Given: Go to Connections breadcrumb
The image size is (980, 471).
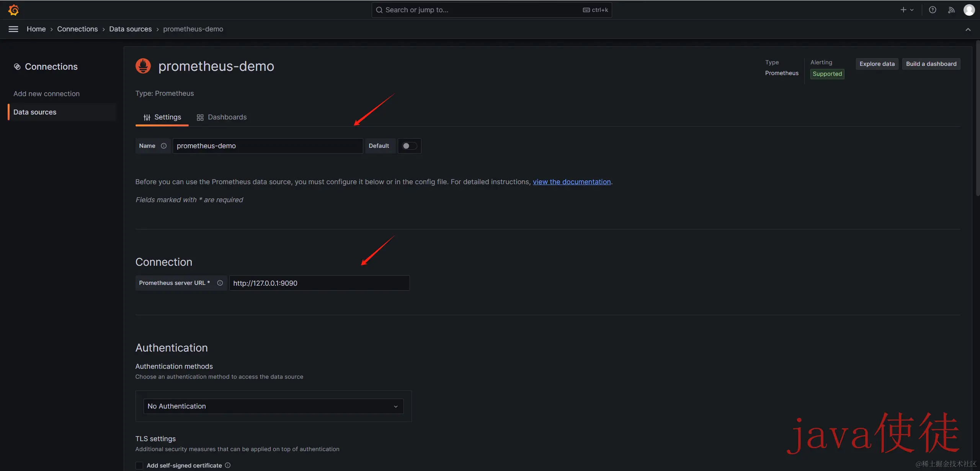Looking at the screenshot, I should point(77,29).
